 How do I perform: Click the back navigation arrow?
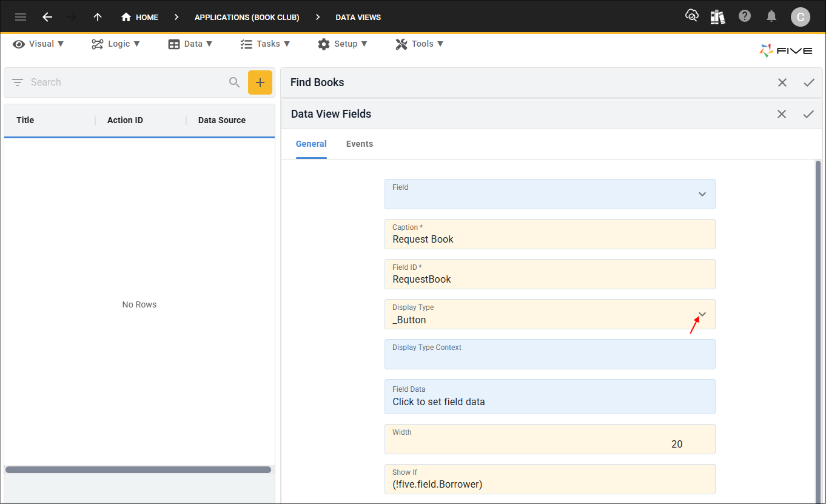click(x=47, y=16)
